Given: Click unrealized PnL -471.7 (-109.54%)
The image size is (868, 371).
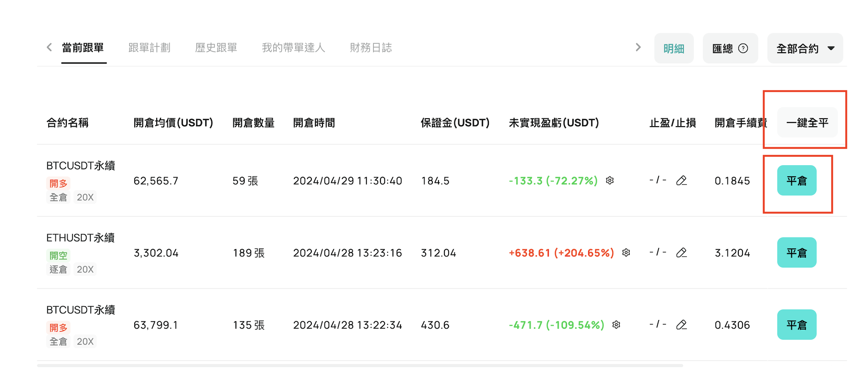Looking at the screenshot, I should coord(556,325).
